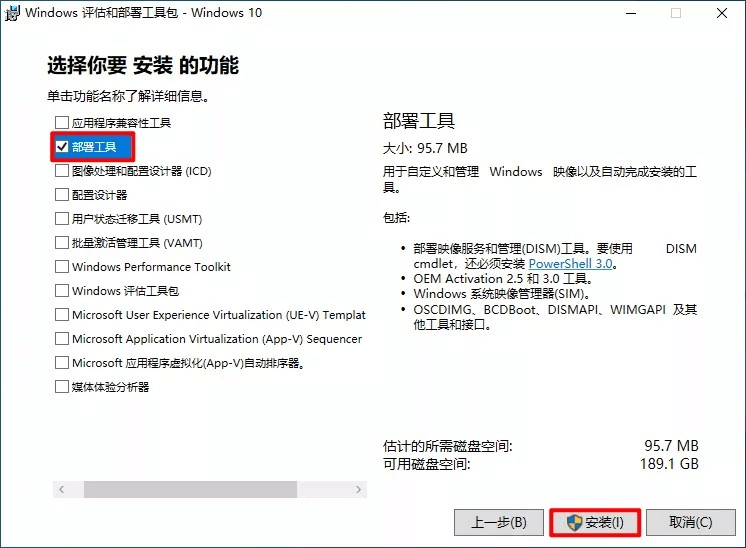
Task: Tick Microsoft 应用程序虚拟化自动排序器 checkbox
Action: coord(62,362)
